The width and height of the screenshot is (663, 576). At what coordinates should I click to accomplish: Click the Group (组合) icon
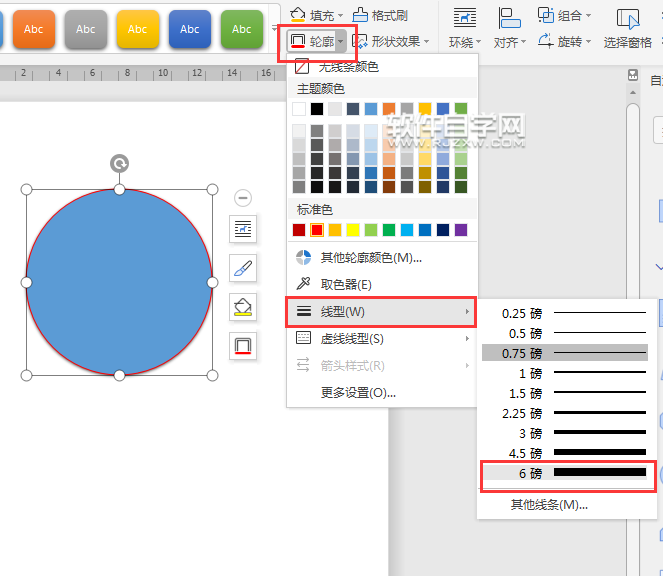point(545,15)
